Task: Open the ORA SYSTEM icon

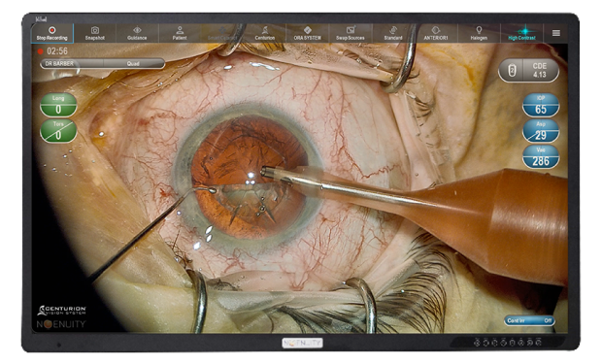Action: [308, 33]
